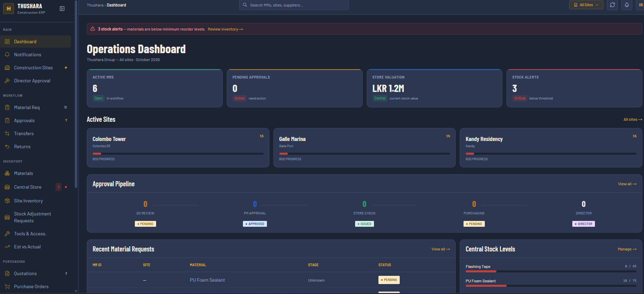Open the Dashboard menu item
Screen dimensions: 644x294
tap(36, 42)
